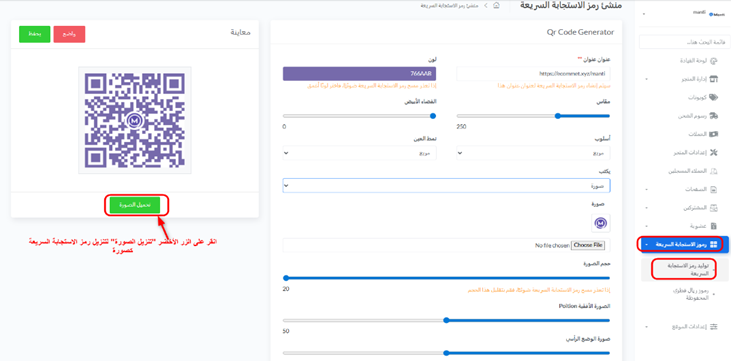Viewport: 731px width, 361px height.
Task: Click the coupons tag icon
Action: (x=713, y=97)
